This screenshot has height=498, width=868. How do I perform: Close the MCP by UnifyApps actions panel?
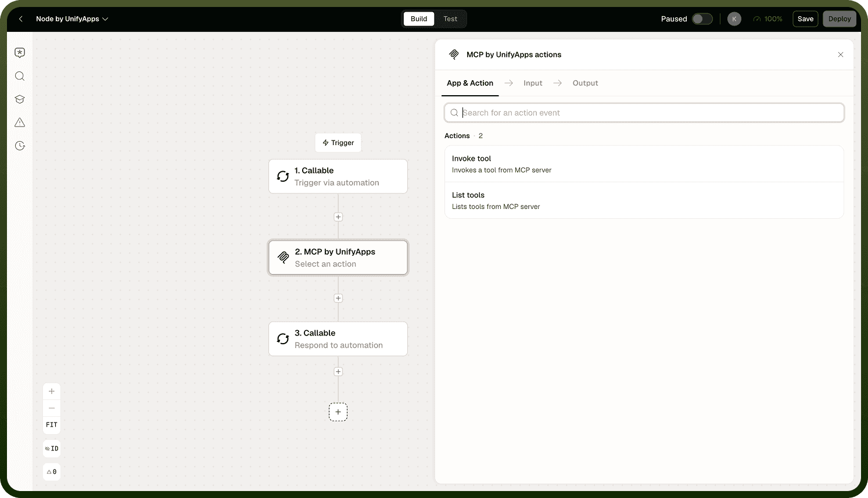pyautogui.click(x=841, y=55)
